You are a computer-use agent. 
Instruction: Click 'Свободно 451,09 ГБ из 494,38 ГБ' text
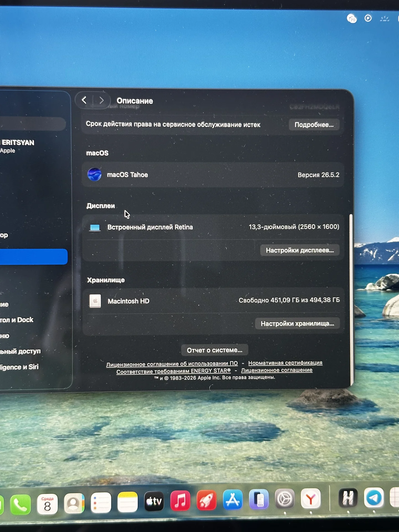289,300
